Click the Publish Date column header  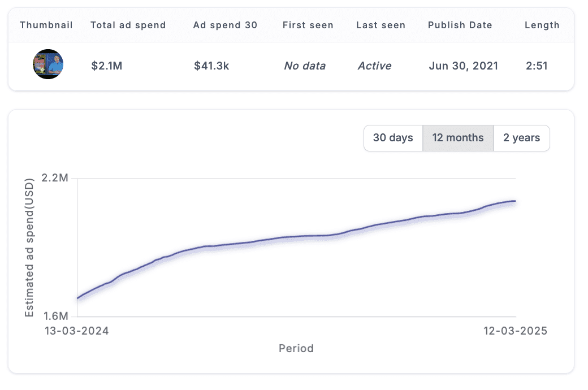point(460,25)
